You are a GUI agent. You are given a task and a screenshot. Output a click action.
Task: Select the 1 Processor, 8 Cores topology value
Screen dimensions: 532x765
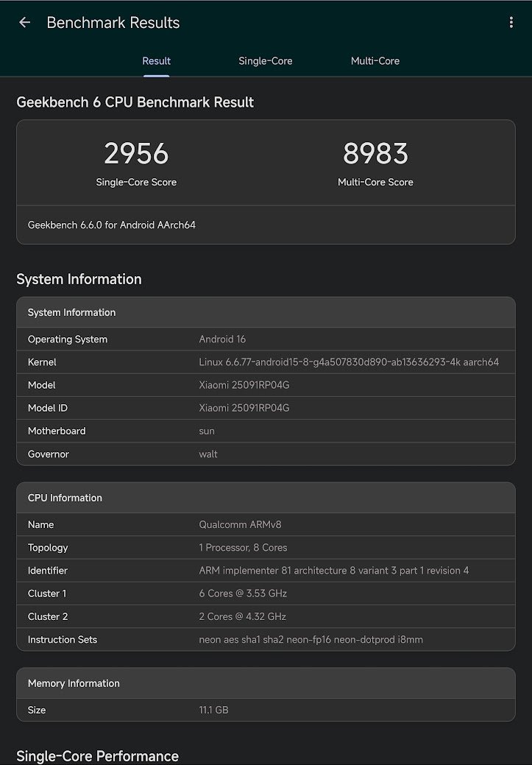point(243,547)
